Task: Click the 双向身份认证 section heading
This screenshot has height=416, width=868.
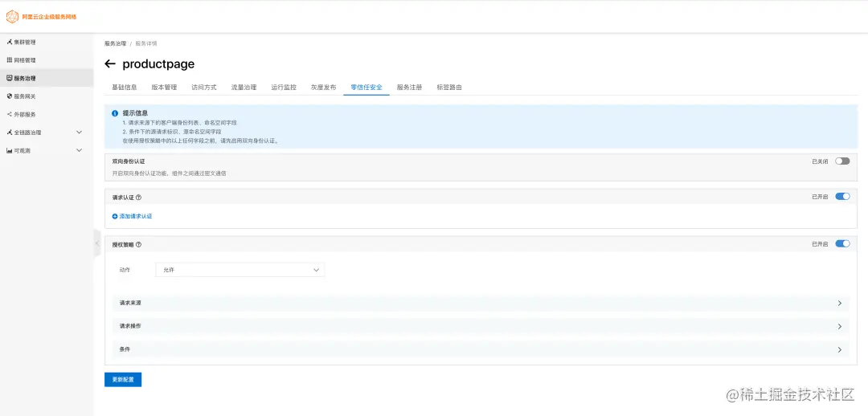Action: (x=129, y=161)
